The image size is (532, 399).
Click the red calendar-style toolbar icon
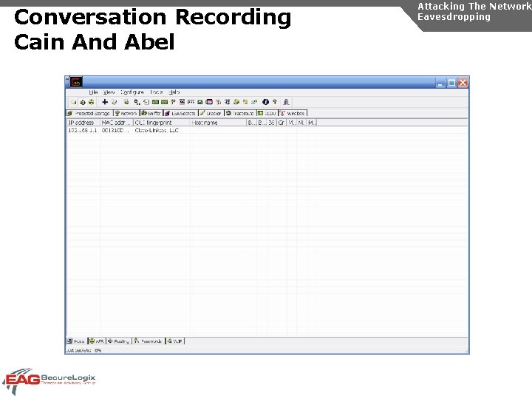point(209,102)
